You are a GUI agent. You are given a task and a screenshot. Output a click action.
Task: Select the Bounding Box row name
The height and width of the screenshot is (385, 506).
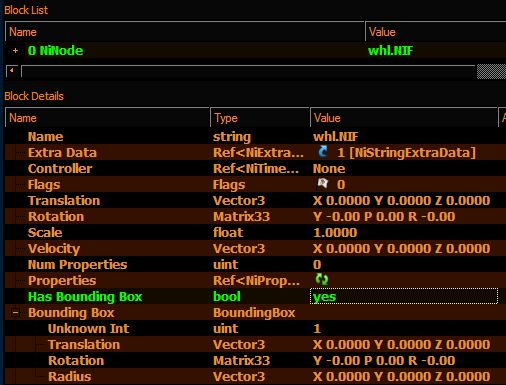tap(71, 313)
